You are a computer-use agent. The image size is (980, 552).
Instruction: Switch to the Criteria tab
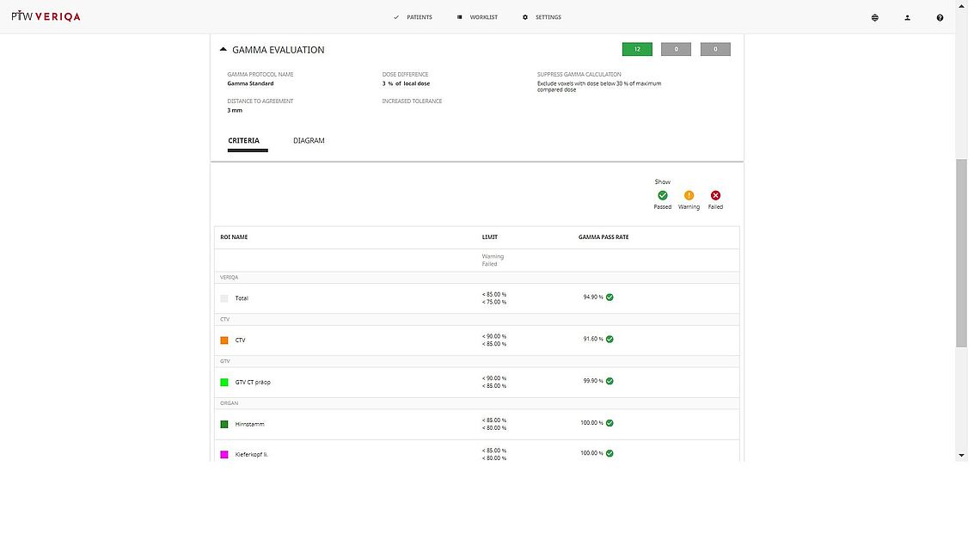point(244,141)
